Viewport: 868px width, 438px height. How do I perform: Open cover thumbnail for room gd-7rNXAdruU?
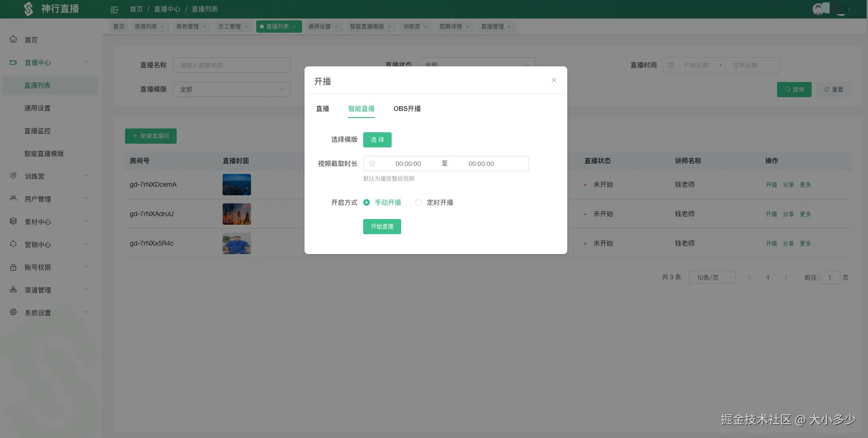click(x=237, y=214)
